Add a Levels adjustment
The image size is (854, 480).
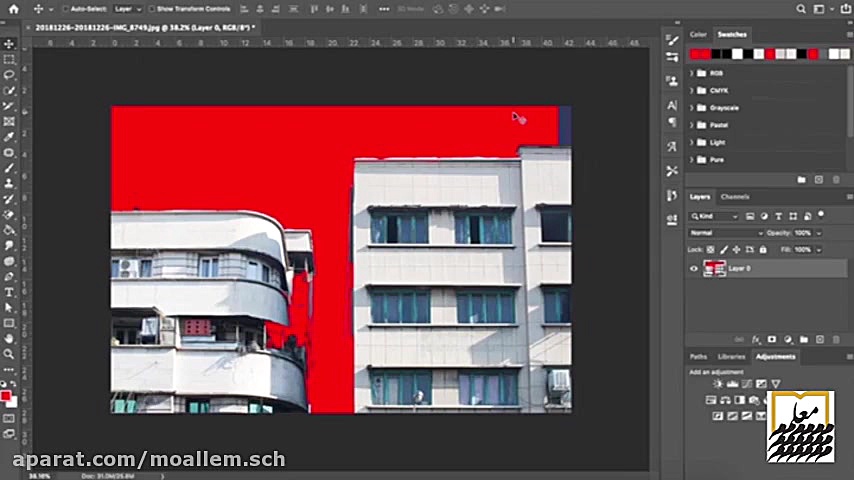click(733, 384)
